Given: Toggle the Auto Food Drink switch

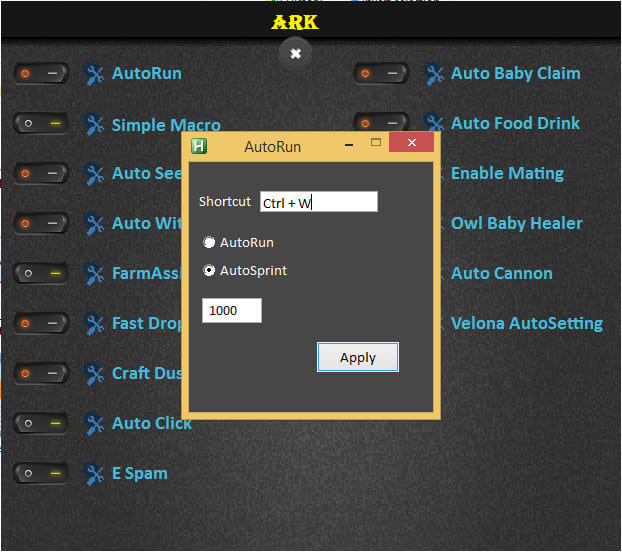Looking at the screenshot, I should click(380, 122).
